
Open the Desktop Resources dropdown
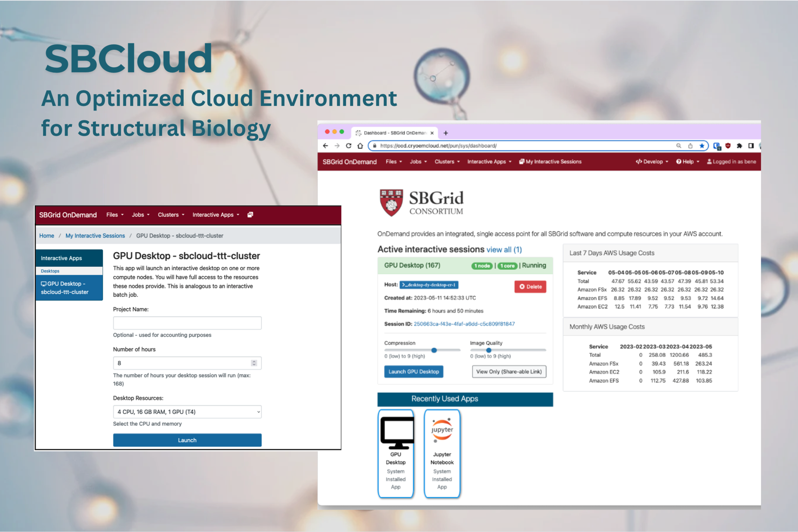(187, 412)
